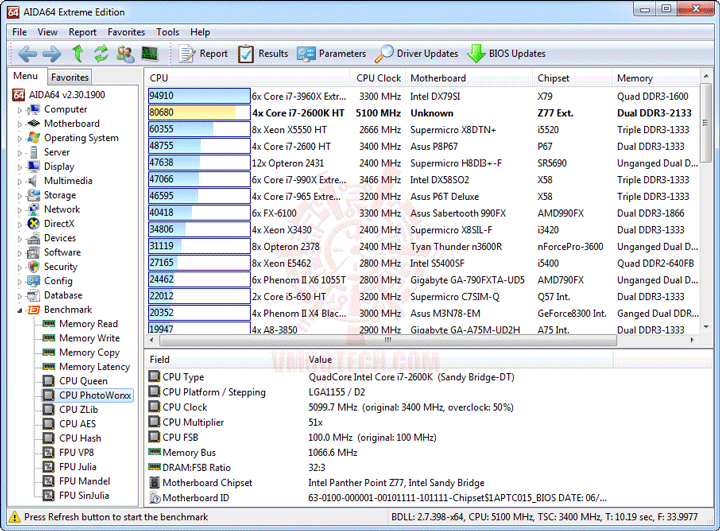
Task: Switch to the Menu tab
Action: click(25, 76)
